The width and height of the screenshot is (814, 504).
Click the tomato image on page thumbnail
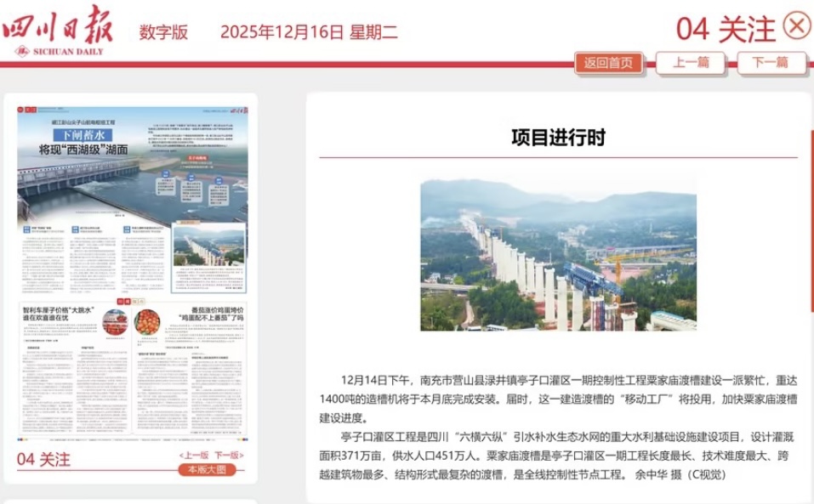point(147,322)
